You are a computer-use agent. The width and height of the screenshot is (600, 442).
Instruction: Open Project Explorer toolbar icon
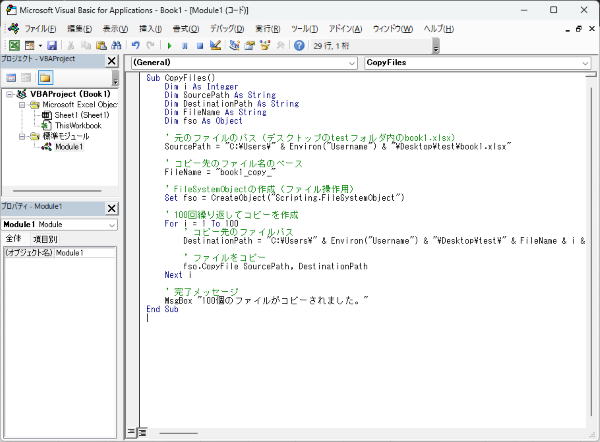[x=235, y=46]
